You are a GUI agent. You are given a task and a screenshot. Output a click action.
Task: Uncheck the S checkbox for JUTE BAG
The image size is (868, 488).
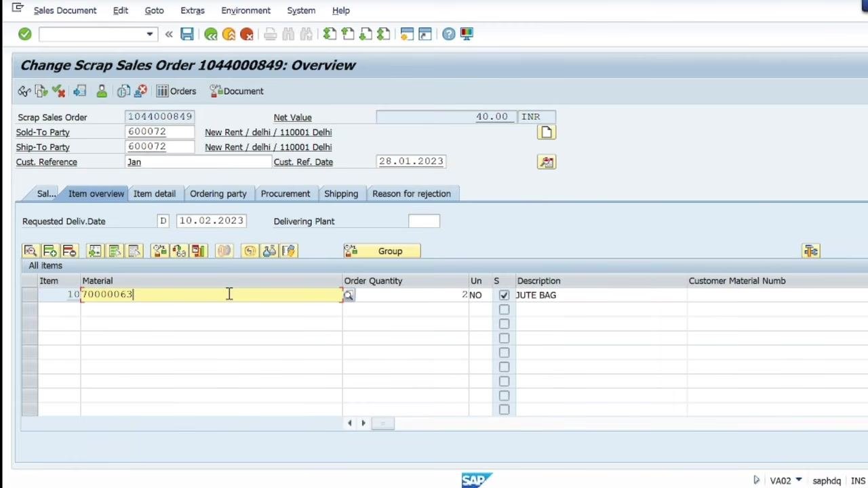[x=504, y=296]
